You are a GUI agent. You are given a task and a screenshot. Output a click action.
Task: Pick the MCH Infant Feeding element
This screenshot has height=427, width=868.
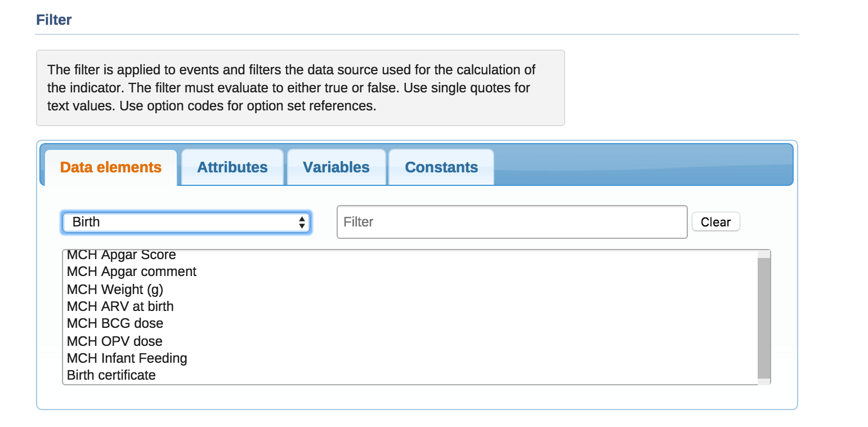pyautogui.click(x=127, y=358)
